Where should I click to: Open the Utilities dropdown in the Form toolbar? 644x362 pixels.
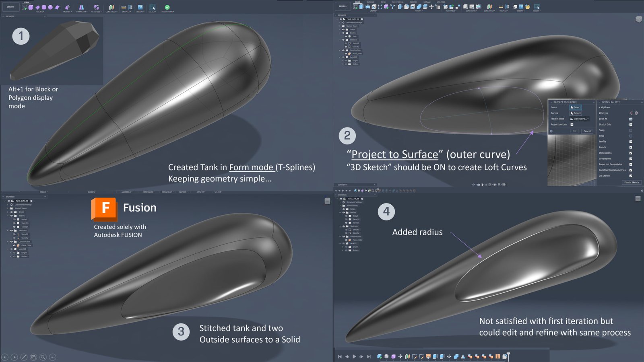tap(96, 12)
